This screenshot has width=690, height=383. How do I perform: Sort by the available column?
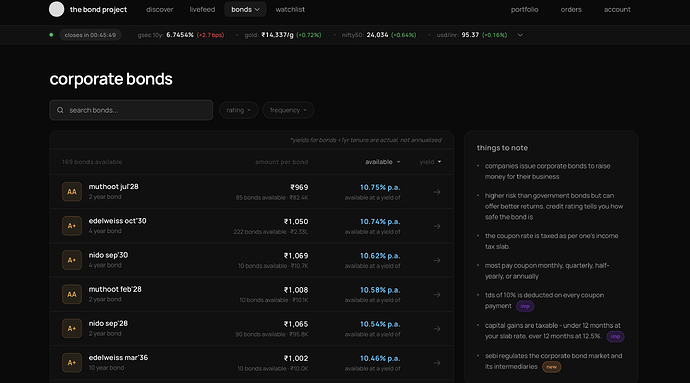383,162
